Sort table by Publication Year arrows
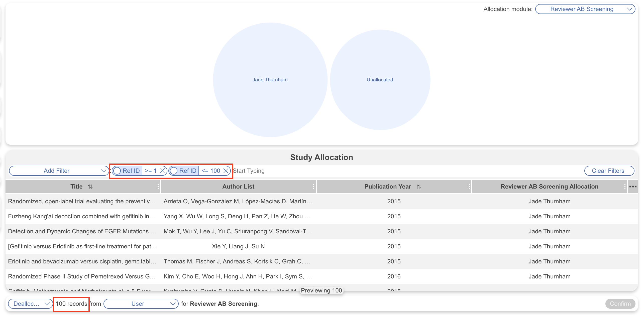This screenshot has height=317, width=644. (x=418, y=187)
